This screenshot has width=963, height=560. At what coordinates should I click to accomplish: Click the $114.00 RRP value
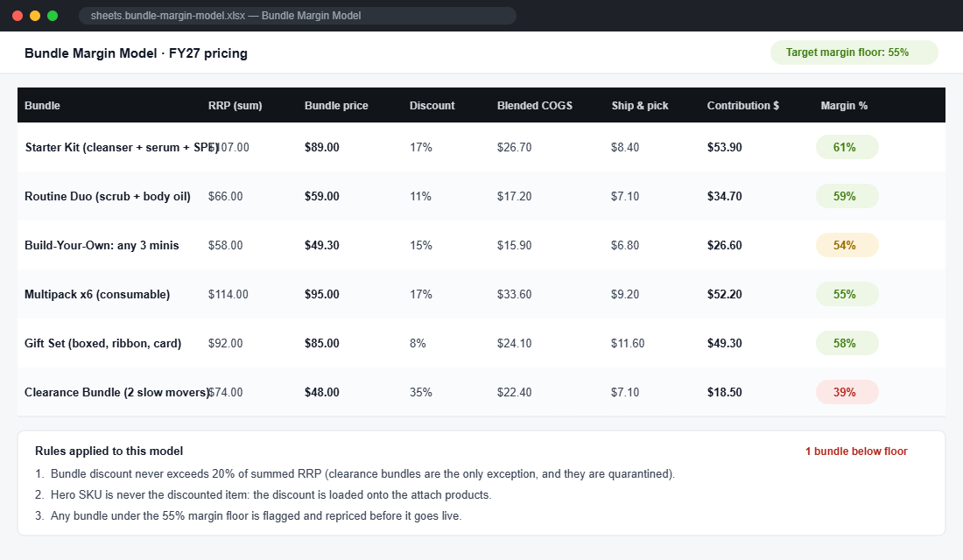[x=228, y=295]
